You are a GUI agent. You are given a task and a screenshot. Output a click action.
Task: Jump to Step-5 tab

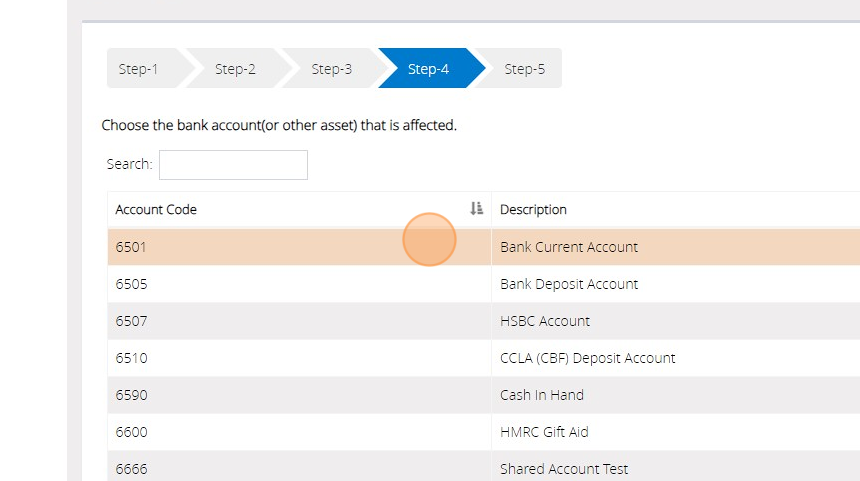(524, 69)
